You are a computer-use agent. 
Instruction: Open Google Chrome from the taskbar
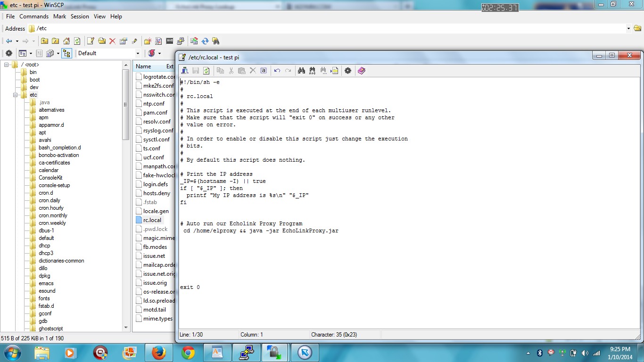pyautogui.click(x=188, y=353)
